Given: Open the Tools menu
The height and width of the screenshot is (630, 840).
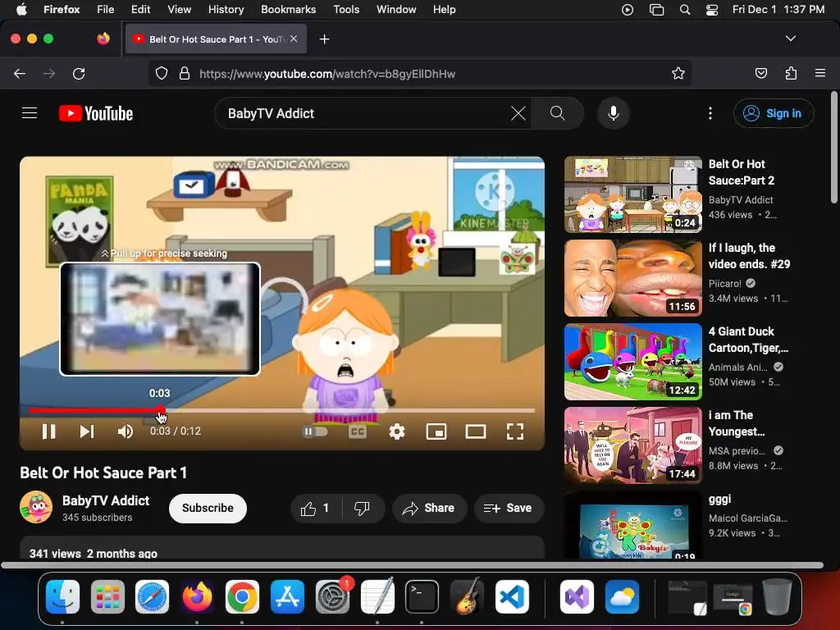Looking at the screenshot, I should coord(346,10).
